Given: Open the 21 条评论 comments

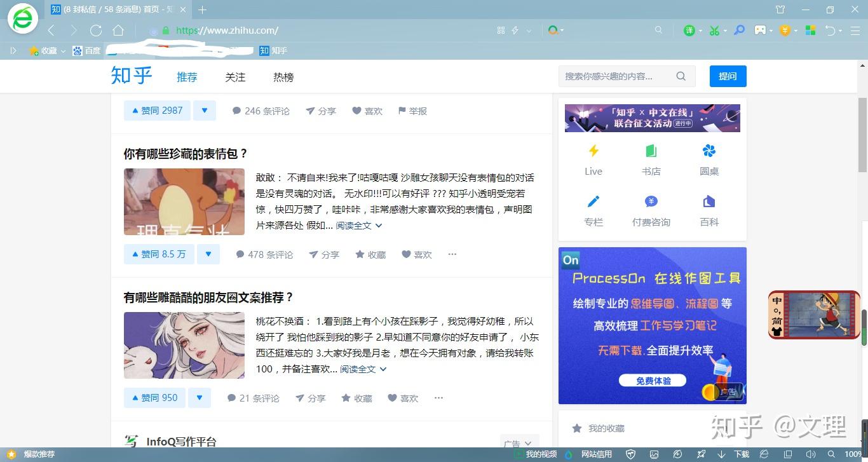Looking at the screenshot, I should pos(253,398).
